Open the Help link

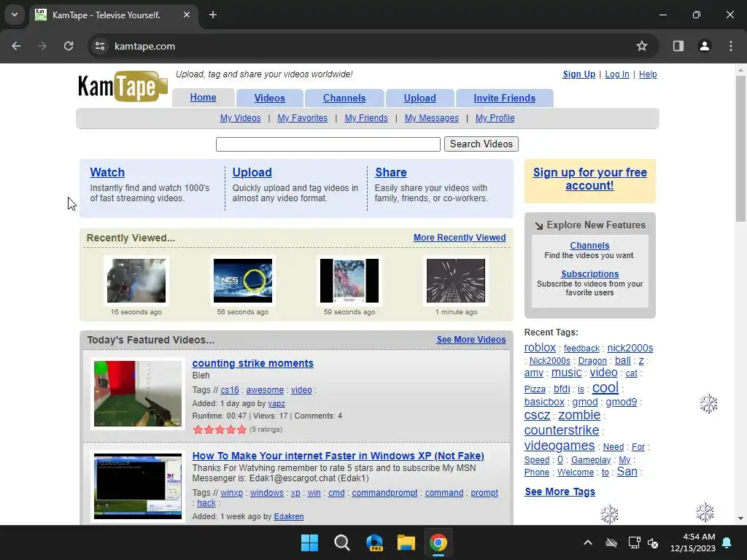coord(648,74)
